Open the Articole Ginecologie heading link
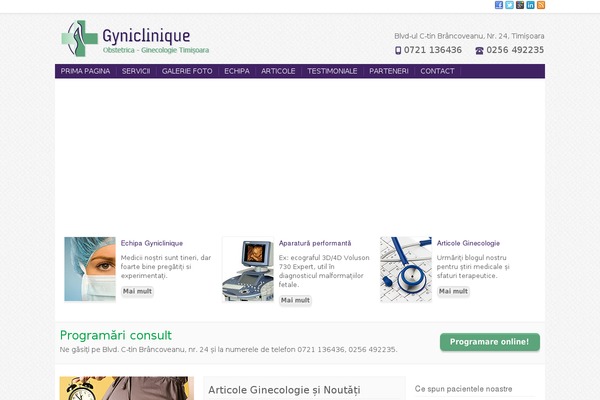This screenshot has width=600, height=400. pos(468,243)
